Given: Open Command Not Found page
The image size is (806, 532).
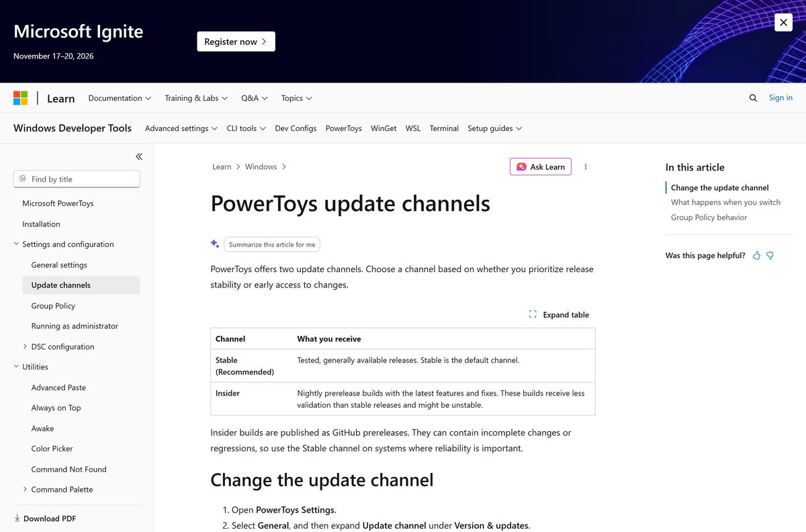Looking at the screenshot, I should click(69, 470).
